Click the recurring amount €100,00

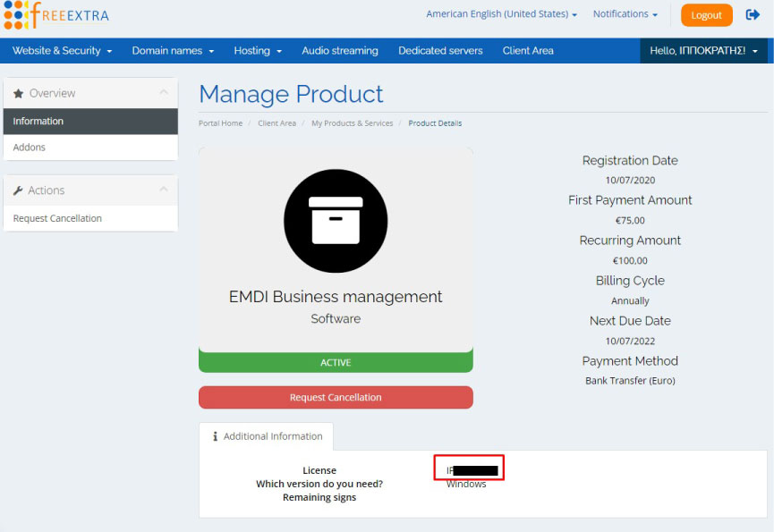[630, 261]
